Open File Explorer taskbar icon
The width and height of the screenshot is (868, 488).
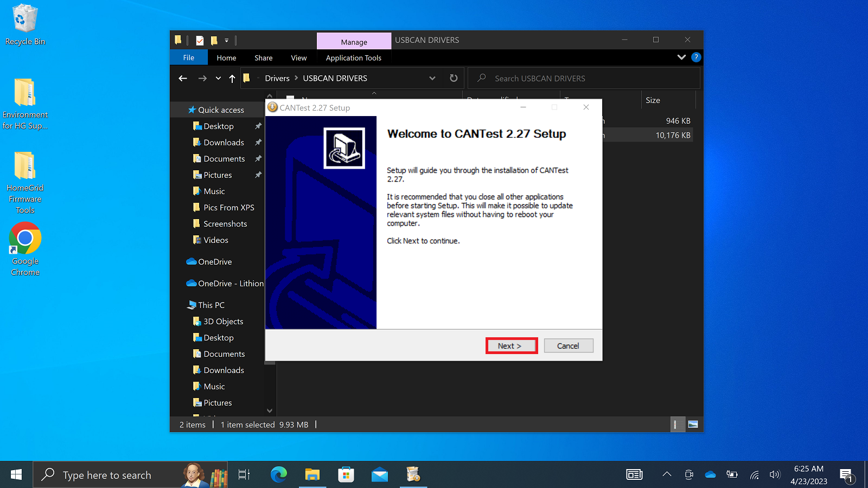coord(312,474)
